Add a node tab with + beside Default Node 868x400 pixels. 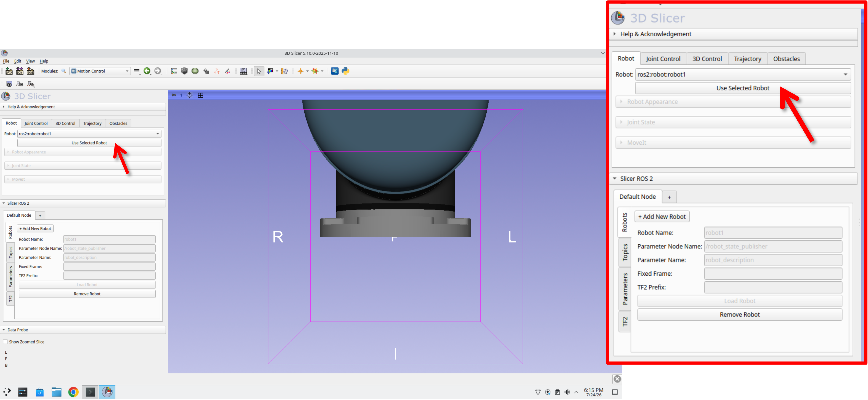pyautogui.click(x=40, y=216)
